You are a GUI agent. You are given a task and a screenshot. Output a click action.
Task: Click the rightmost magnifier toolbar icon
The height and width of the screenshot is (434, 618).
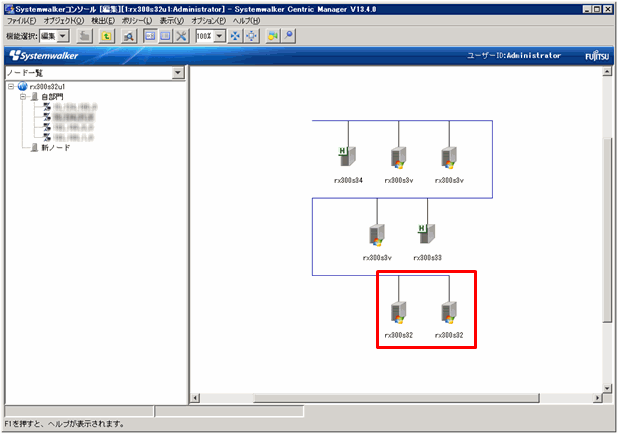point(289,36)
